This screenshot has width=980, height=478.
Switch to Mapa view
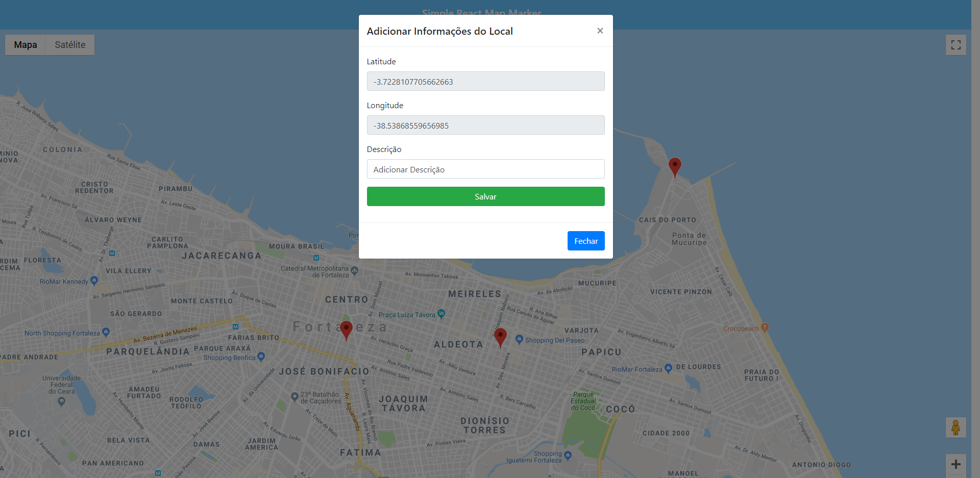click(x=26, y=45)
